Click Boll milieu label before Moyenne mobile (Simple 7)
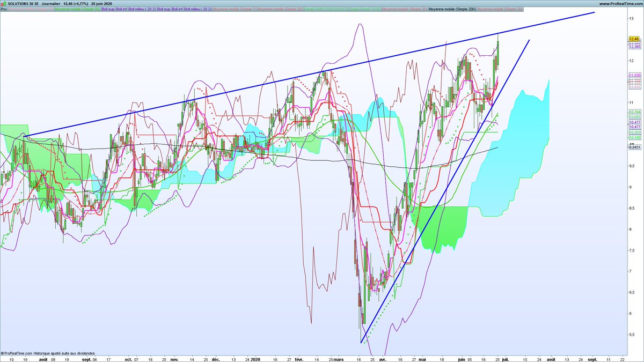This screenshot has height=362, width=644. coord(198,9)
